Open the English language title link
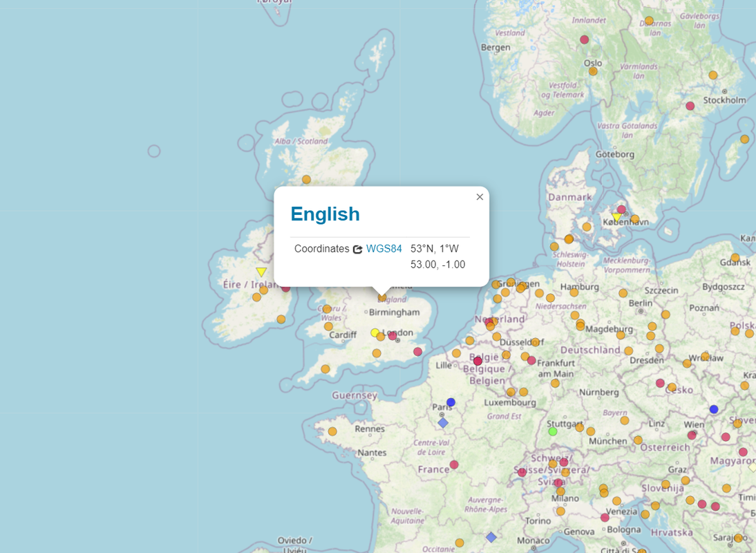Viewport: 756px width, 553px height. coord(325,214)
